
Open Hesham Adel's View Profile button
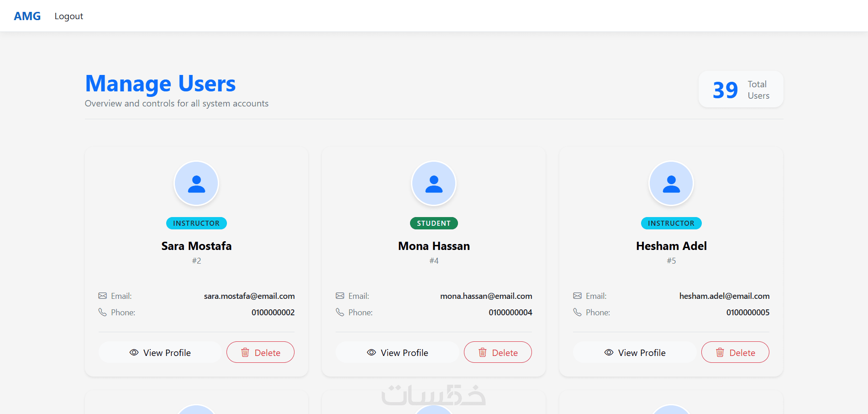point(635,352)
